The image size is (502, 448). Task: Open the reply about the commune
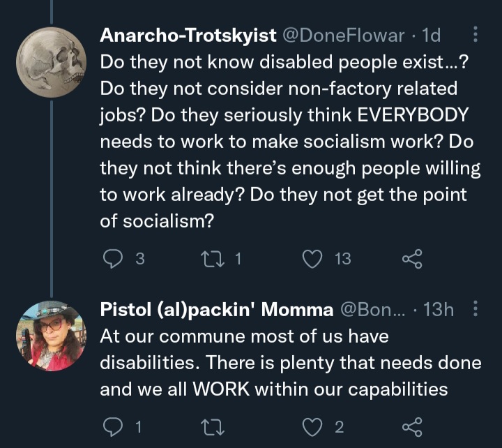point(290,363)
